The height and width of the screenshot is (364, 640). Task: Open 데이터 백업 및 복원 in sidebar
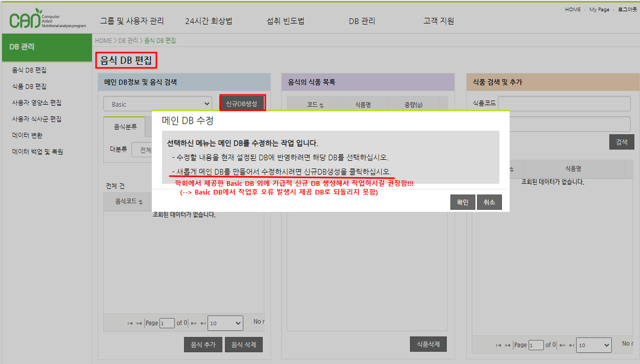[x=37, y=152]
